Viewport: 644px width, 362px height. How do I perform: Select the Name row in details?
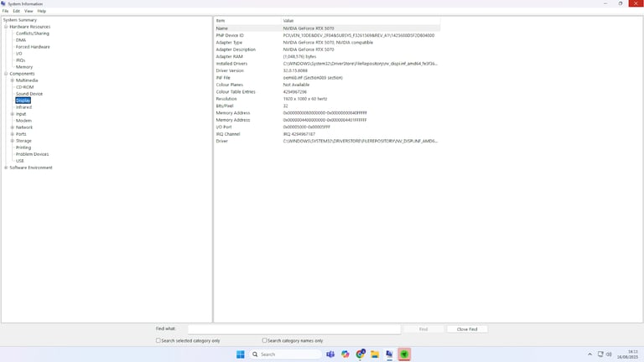click(327, 28)
